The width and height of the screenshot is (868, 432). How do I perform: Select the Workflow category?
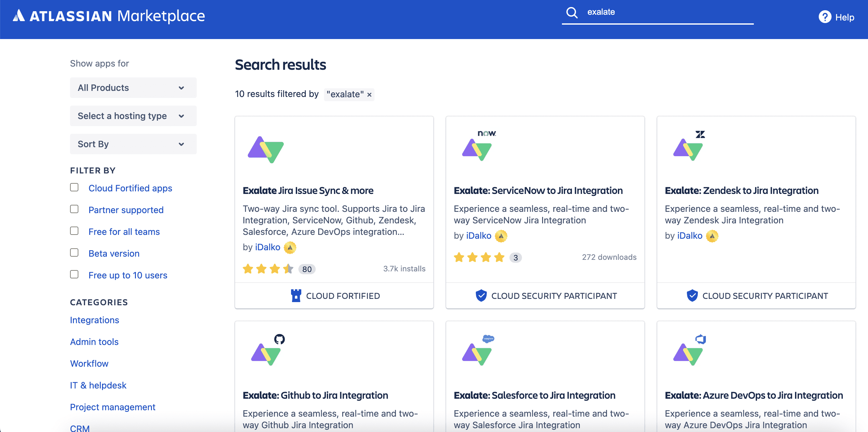click(x=89, y=363)
